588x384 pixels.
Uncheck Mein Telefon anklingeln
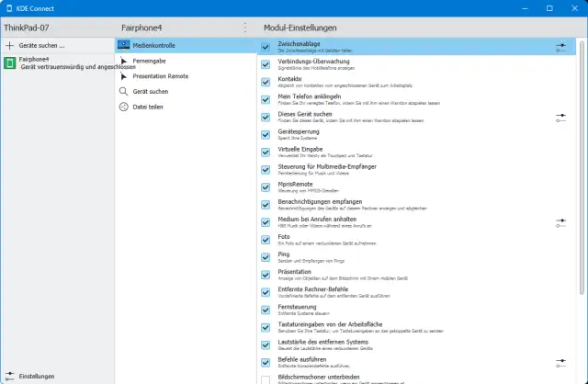pyautogui.click(x=266, y=100)
